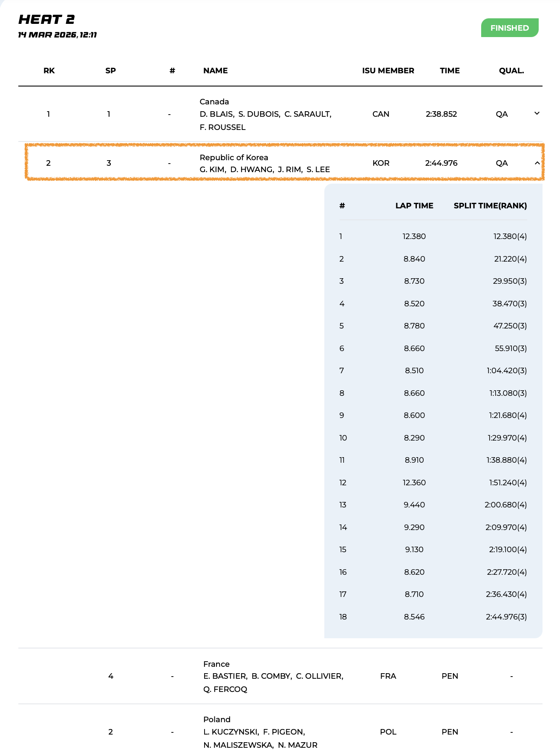
Task: Click lap 18 split time 2:44.976(3)
Action: click(506, 617)
